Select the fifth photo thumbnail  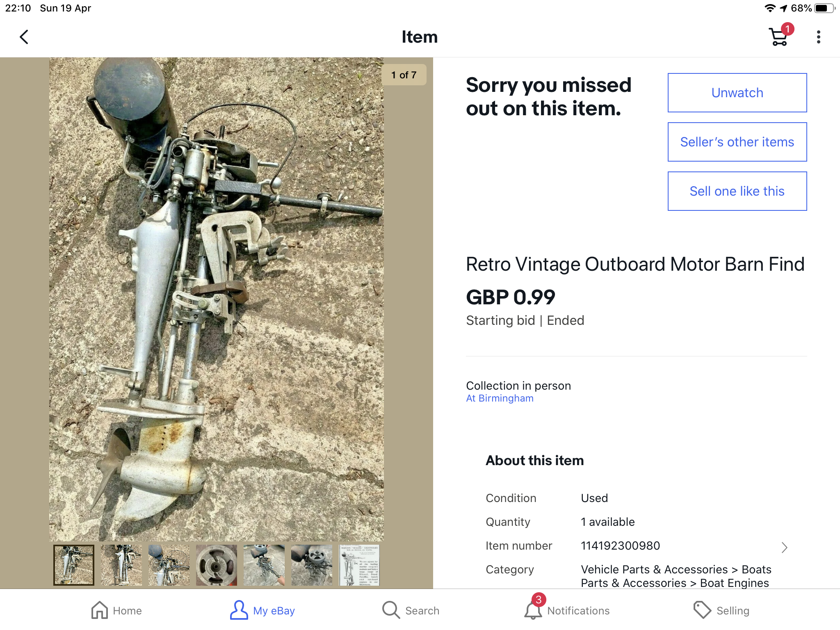coord(264,565)
